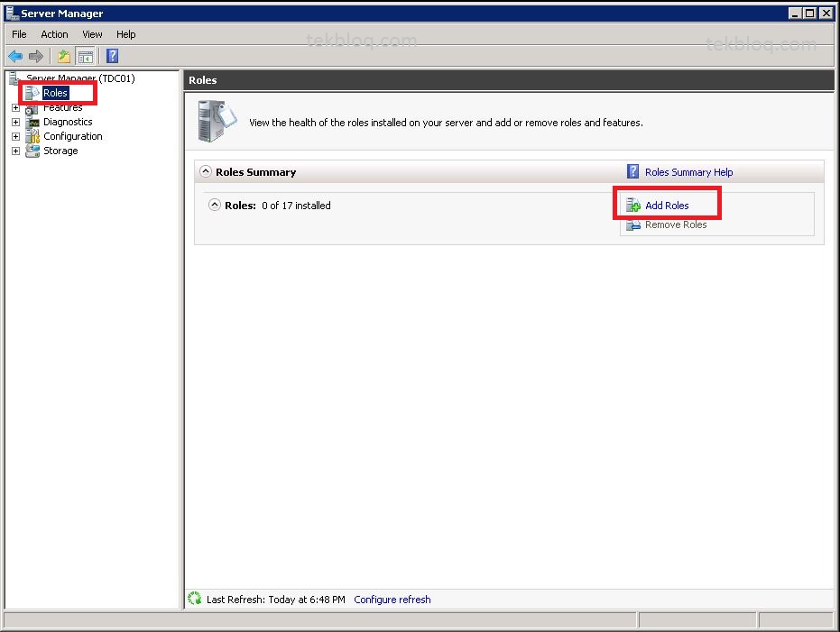
Task: Close the Server Manager window
Action: coord(826,13)
